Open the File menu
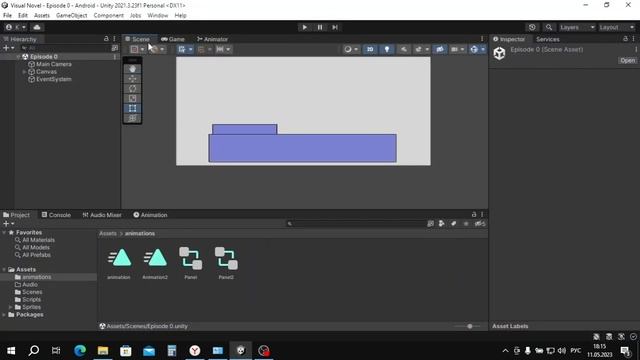Viewport: 640px width, 360px height. 7,16
